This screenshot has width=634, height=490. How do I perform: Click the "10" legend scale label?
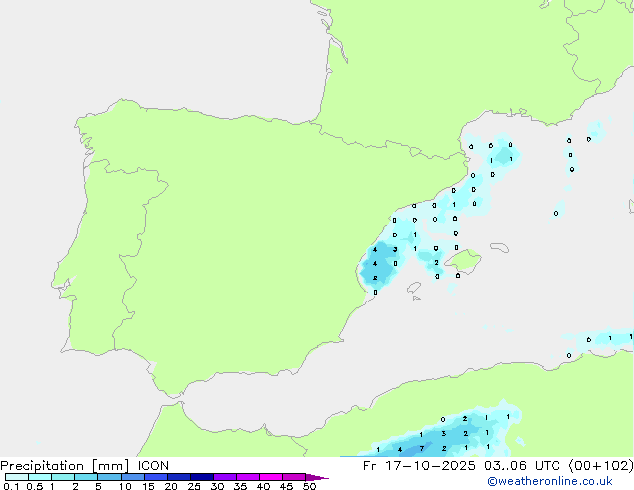pos(125,486)
